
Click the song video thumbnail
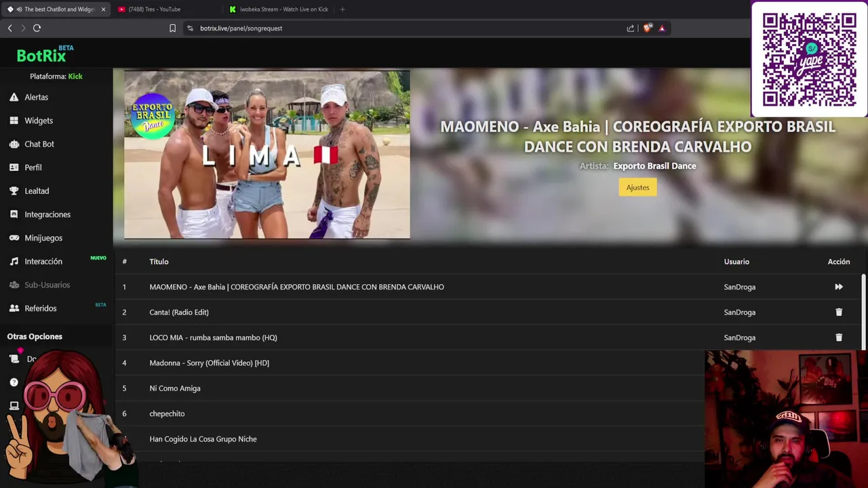pyautogui.click(x=267, y=155)
